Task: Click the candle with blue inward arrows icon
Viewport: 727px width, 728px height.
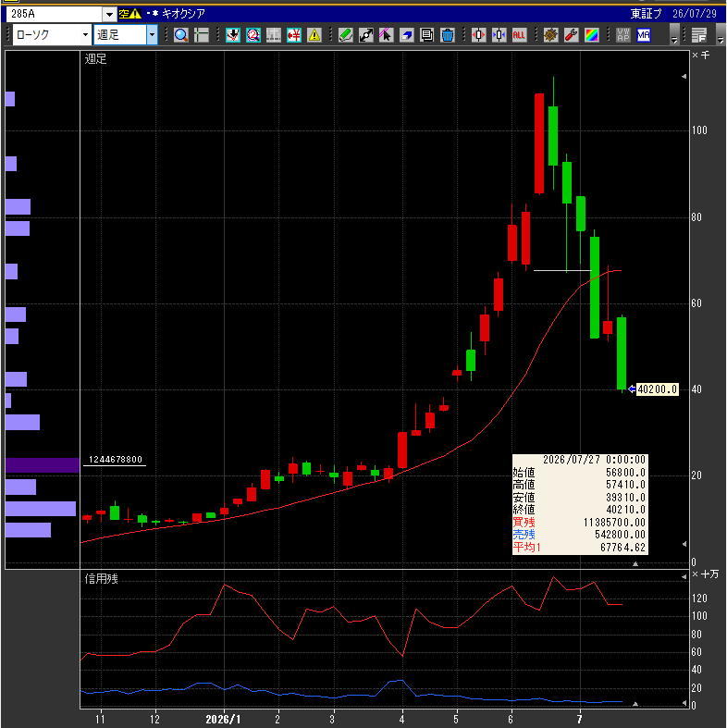Action: pyautogui.click(x=499, y=35)
